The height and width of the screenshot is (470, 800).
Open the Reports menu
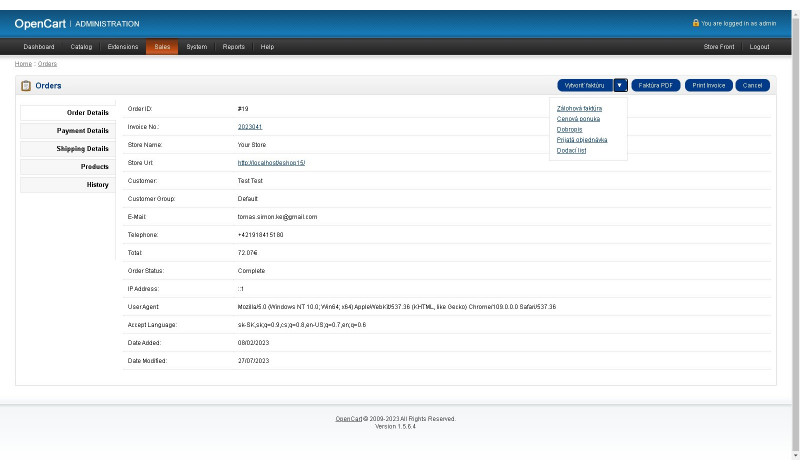(x=234, y=46)
